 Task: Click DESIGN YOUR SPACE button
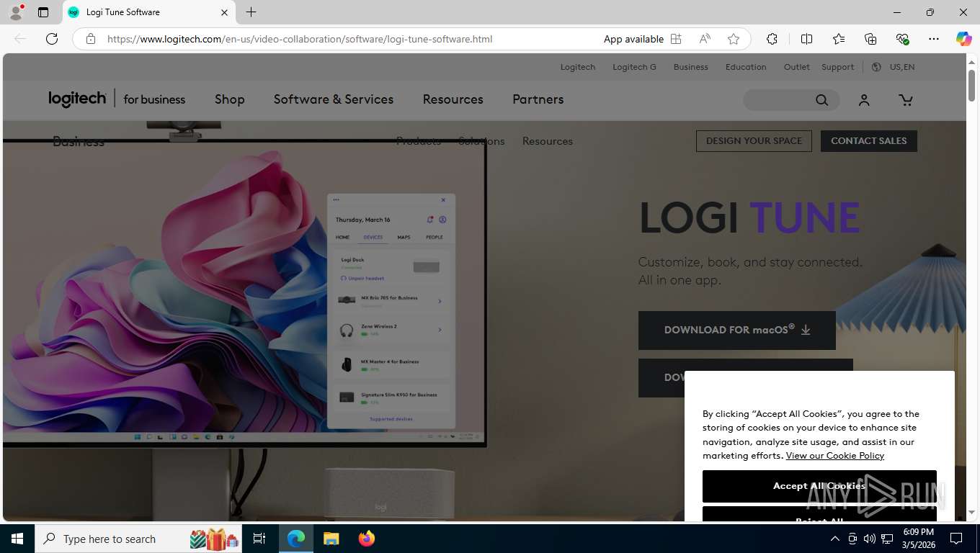(754, 141)
